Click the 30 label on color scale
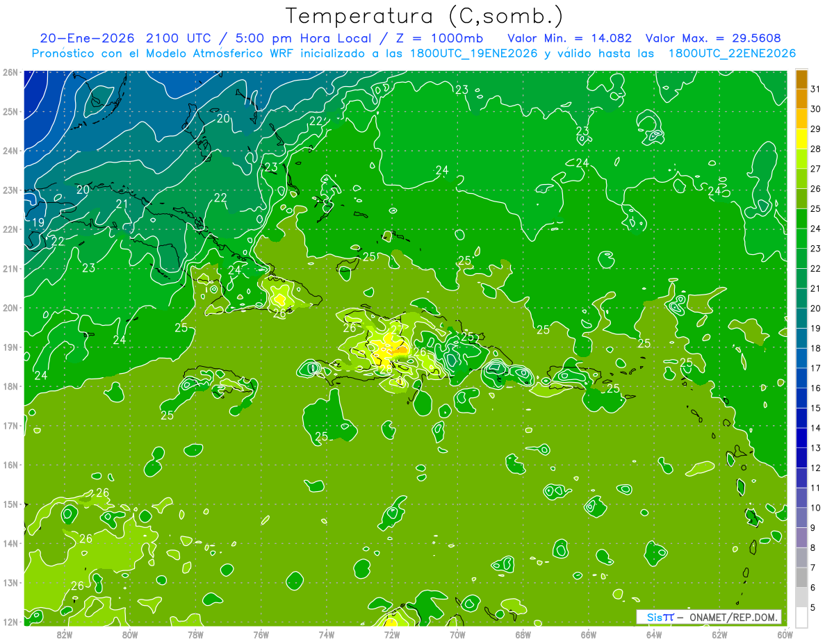Image resolution: width=834 pixels, height=644 pixels. coord(816,109)
